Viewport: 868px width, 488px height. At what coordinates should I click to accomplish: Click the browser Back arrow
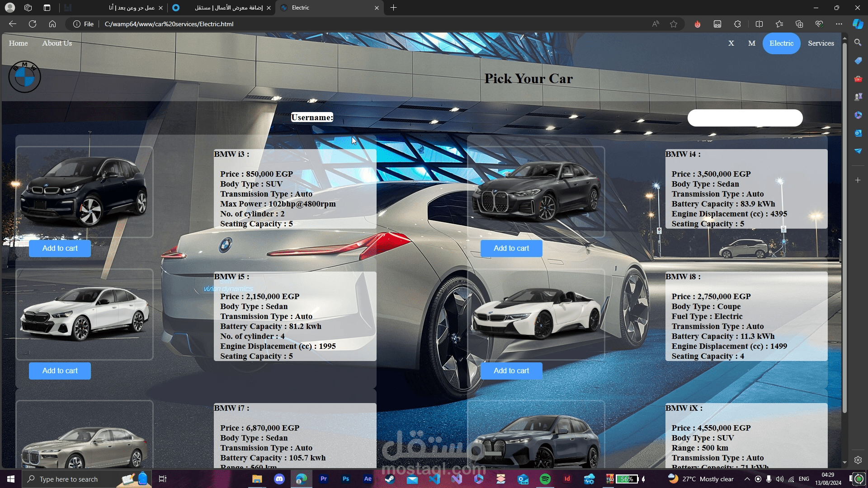13,24
